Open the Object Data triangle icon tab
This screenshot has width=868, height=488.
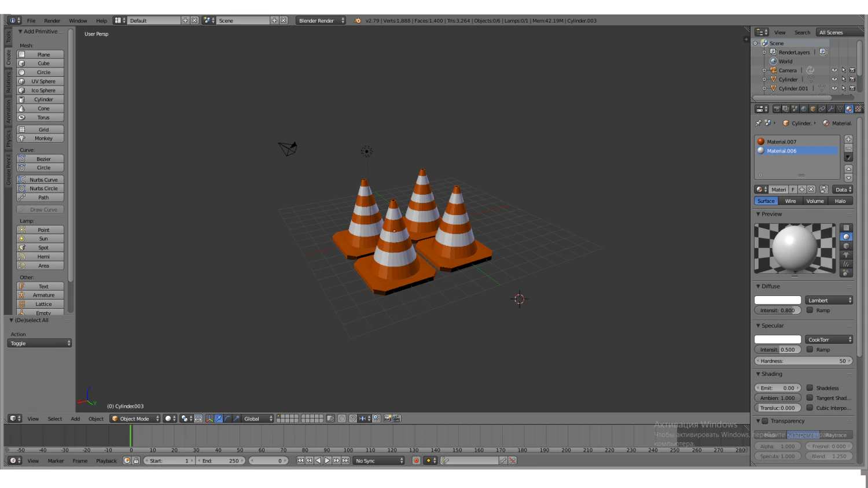click(840, 109)
